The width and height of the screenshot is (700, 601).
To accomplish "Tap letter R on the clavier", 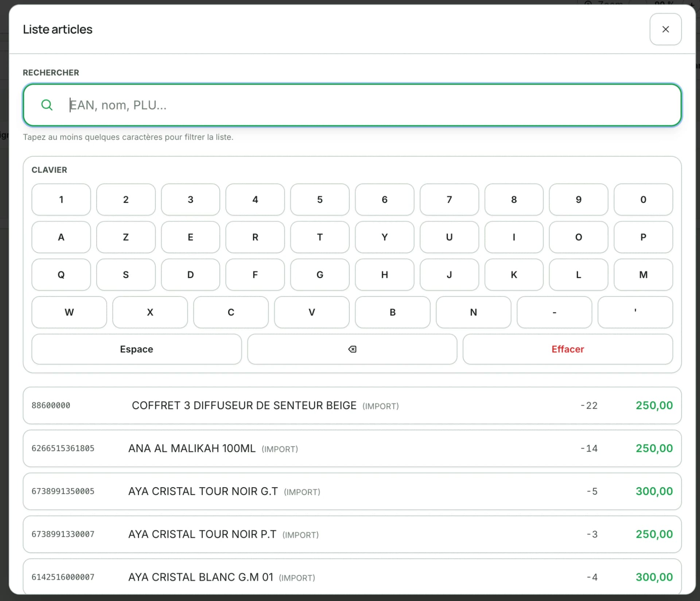I will coord(255,237).
